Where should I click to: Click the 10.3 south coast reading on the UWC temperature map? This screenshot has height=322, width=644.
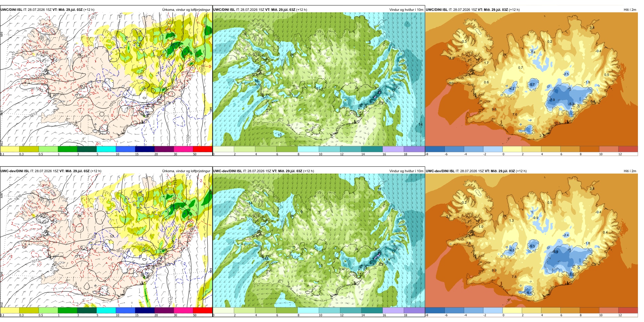click(557, 123)
